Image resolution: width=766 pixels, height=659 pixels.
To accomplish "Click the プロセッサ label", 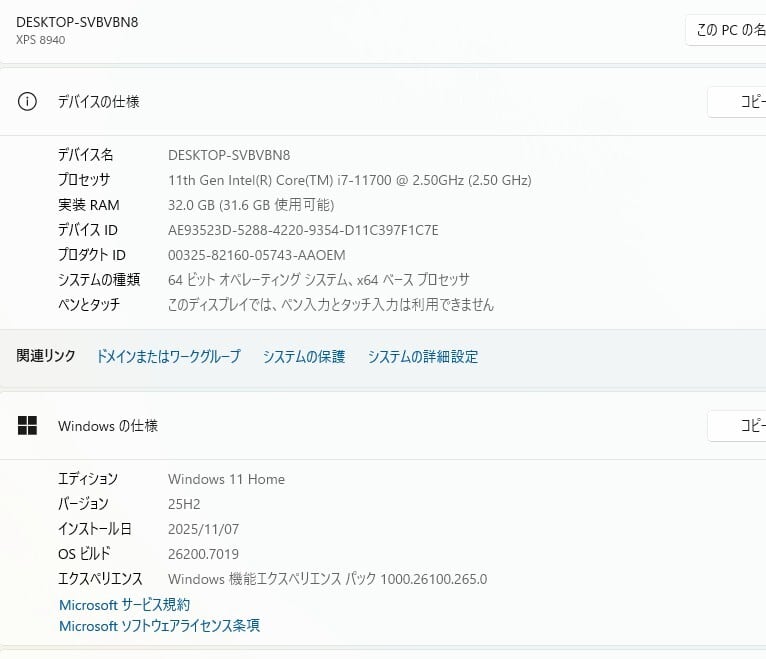I will pos(84,180).
